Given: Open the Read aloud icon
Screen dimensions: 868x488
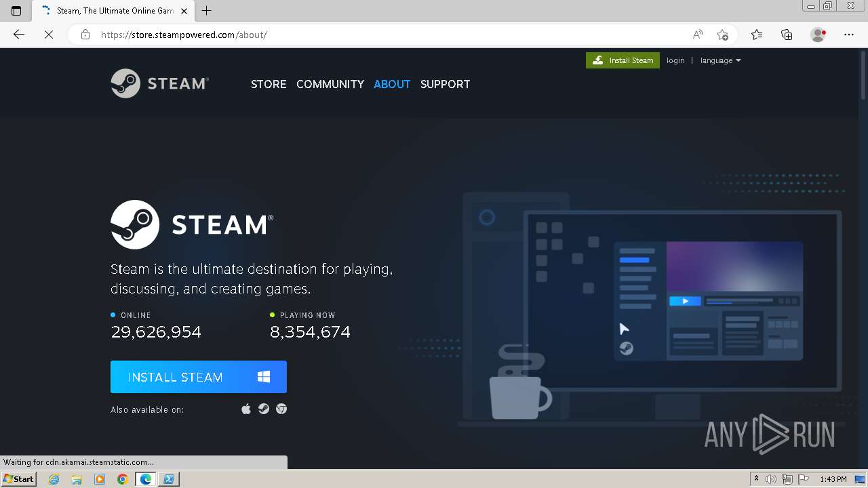Looking at the screenshot, I should (x=698, y=35).
